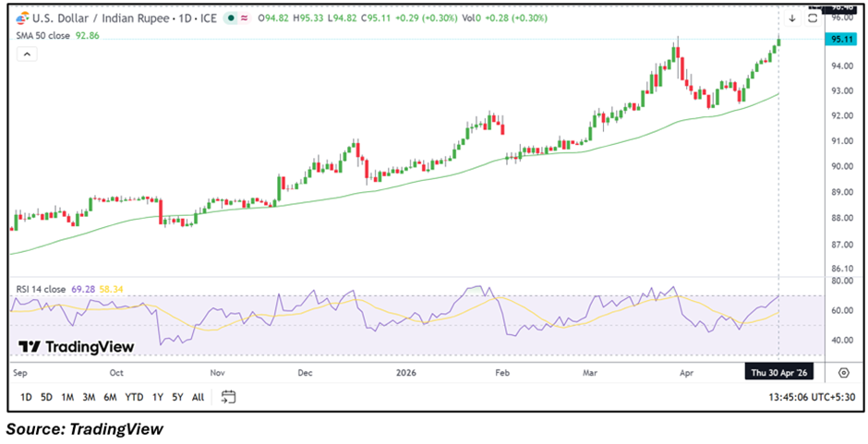Select the 5D range button
868x444 pixels.
pos(45,397)
